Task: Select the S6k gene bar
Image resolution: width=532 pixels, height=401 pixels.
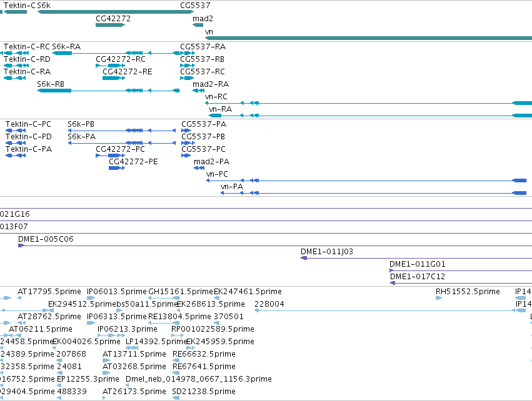Action: click(116, 12)
